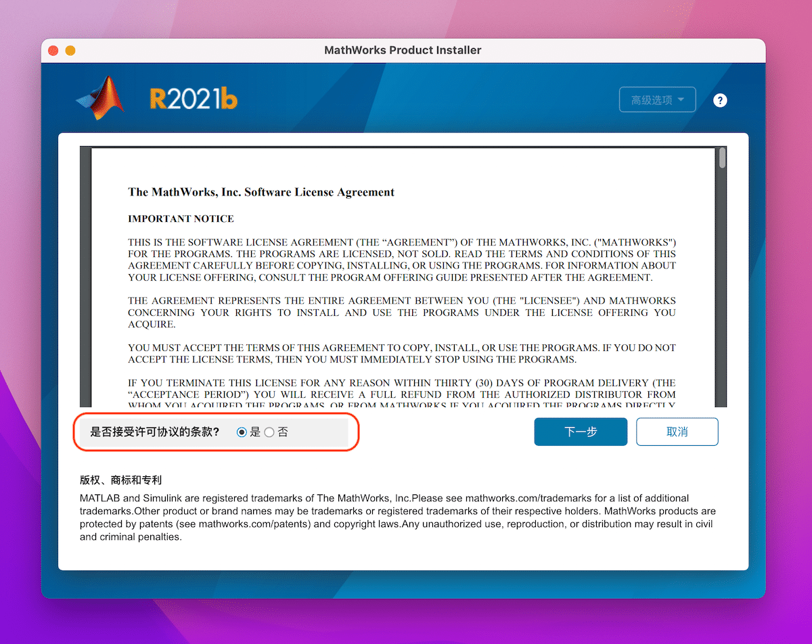Click the paragraph starting 'THIS IS THE SOFTWARE LICENSE AGREEMENT'
The image size is (812, 644).
(402, 260)
